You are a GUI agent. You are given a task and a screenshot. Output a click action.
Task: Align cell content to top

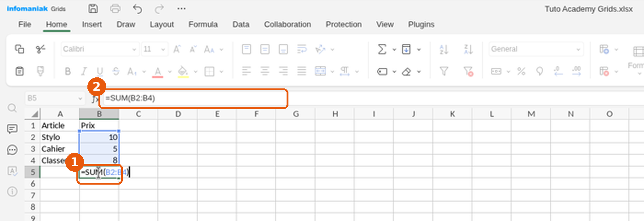coord(247,49)
